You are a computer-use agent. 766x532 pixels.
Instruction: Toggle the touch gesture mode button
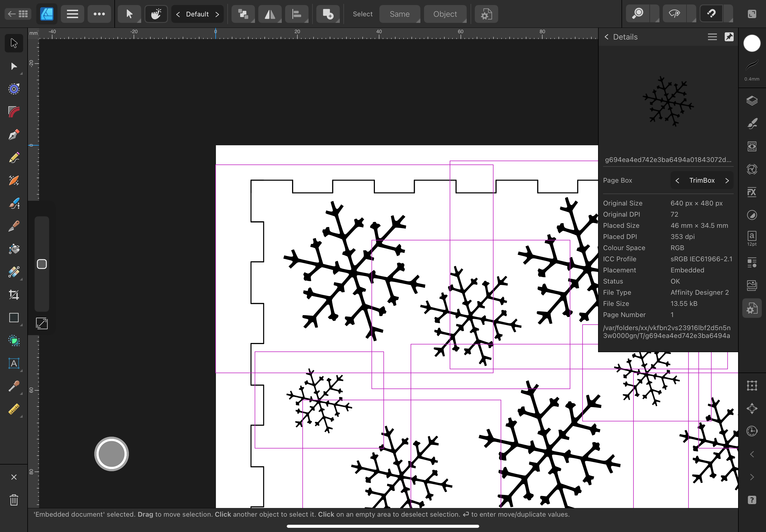156,14
